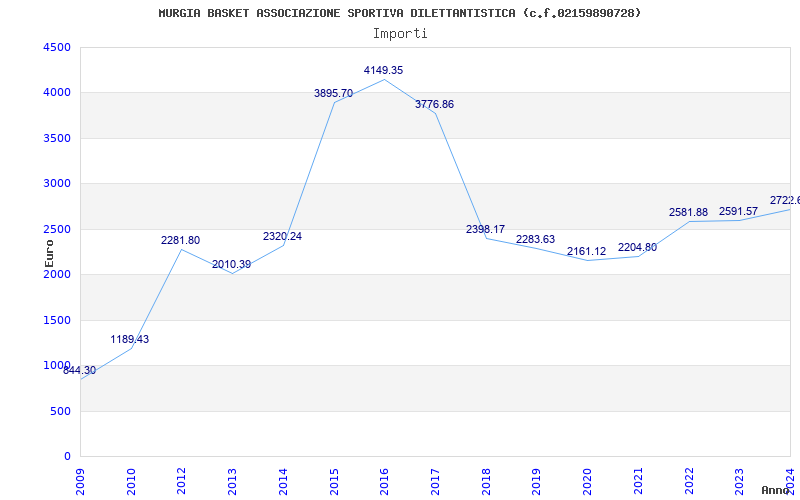Viewport: 800px width, 500px height.
Task: Click the data label 3895.70
Action: tap(333, 93)
